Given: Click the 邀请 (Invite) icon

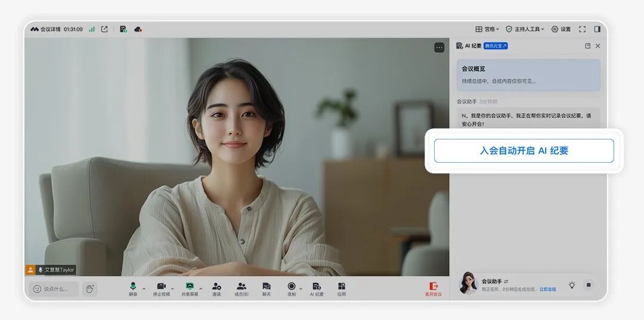Looking at the screenshot, I should [216, 288].
